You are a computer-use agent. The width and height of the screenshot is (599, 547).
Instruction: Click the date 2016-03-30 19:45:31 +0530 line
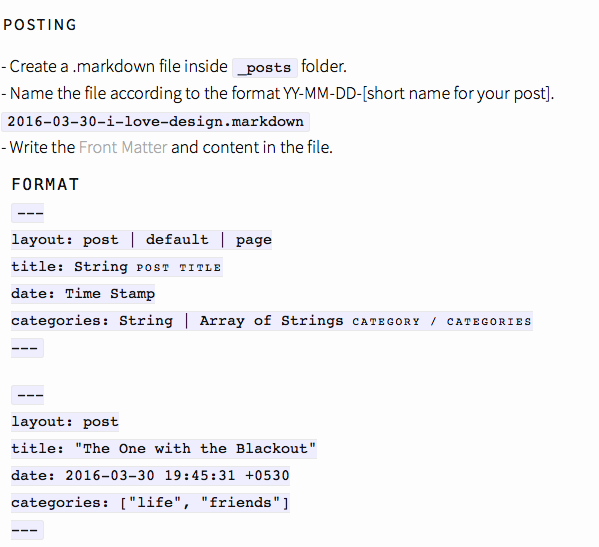click(151, 476)
